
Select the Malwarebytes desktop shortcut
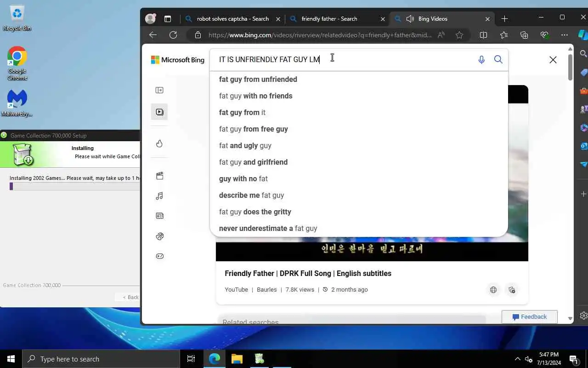[x=17, y=103]
